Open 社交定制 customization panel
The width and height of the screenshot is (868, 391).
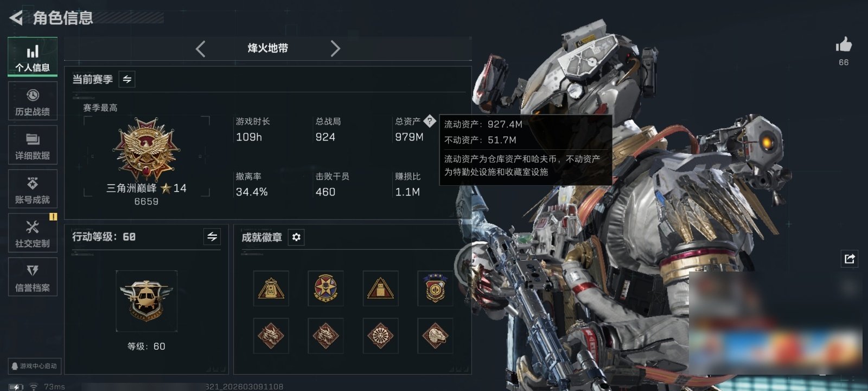(x=33, y=233)
